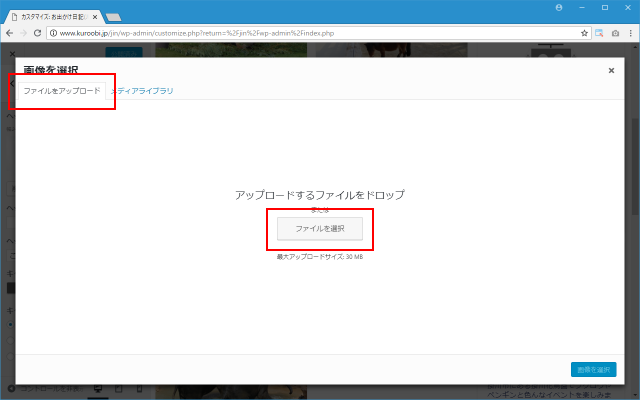
Task: Close the 画像を選択 dialog
Action: click(x=611, y=71)
